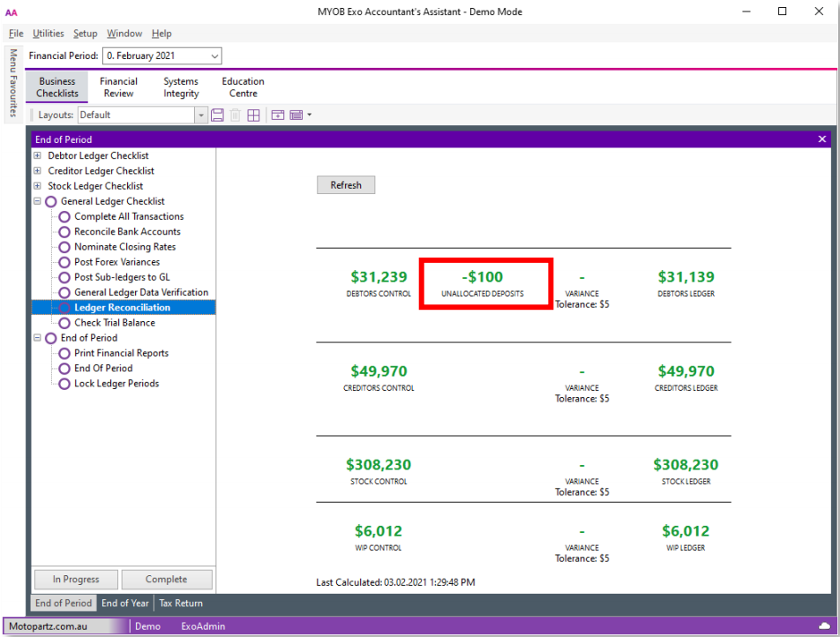Click $31,139 Debtors Ledger value

click(686, 277)
